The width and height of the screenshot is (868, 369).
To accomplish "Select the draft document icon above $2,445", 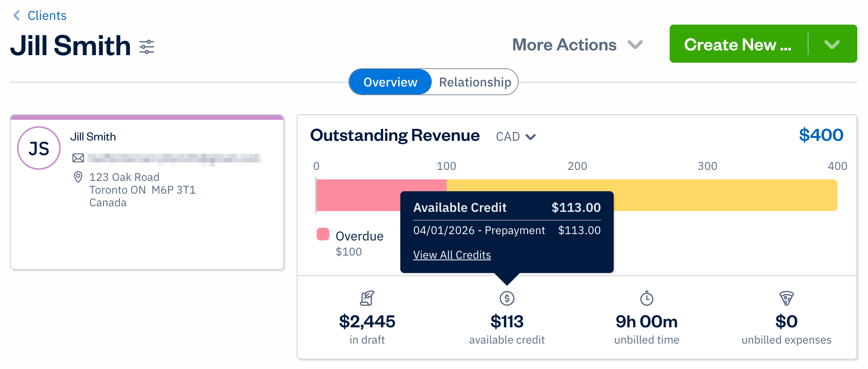I will click(367, 298).
